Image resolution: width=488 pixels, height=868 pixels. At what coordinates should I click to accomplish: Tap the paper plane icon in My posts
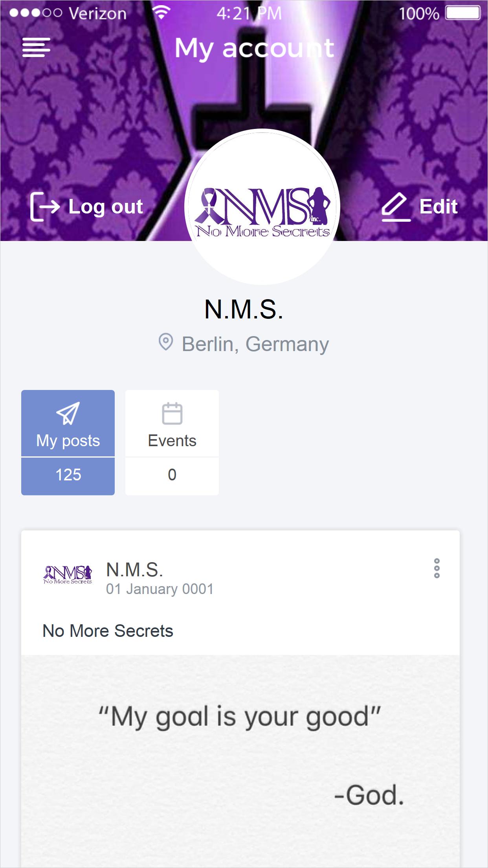point(68,413)
